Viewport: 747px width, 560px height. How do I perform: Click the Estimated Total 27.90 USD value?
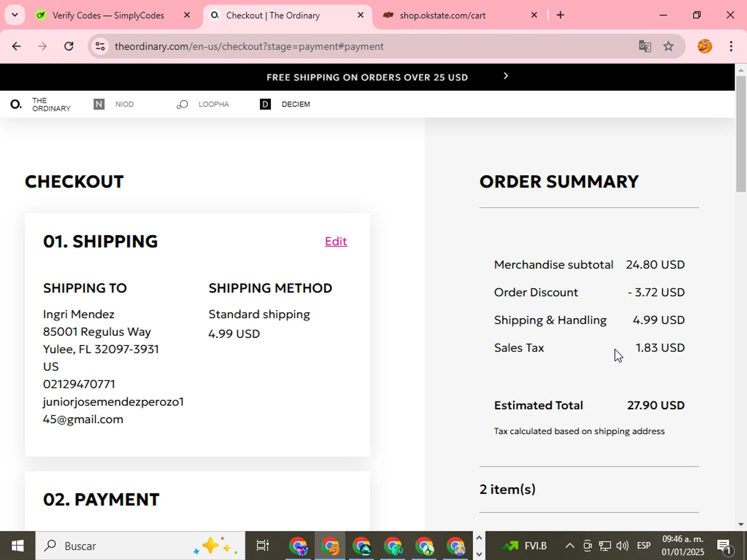click(x=656, y=405)
